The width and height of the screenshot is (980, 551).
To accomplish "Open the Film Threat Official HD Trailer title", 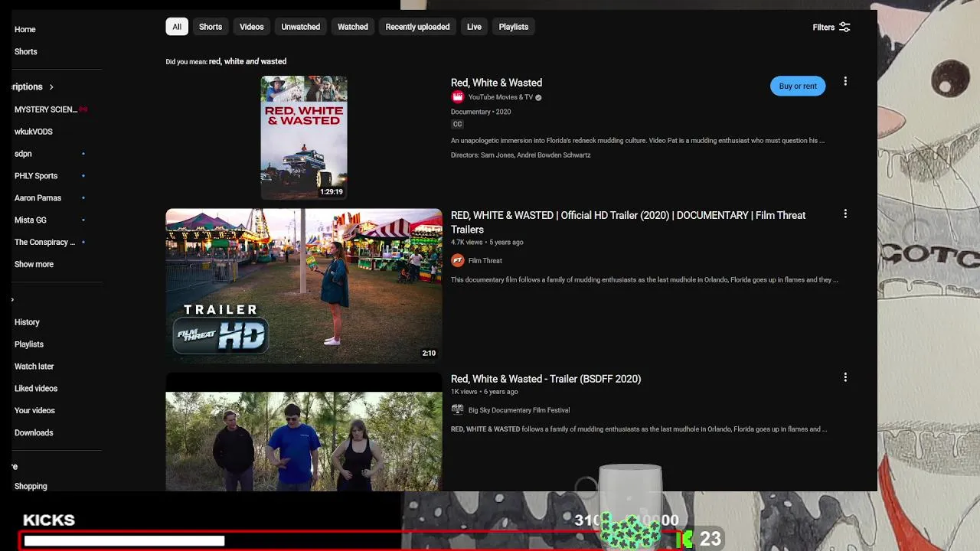I will [628, 222].
